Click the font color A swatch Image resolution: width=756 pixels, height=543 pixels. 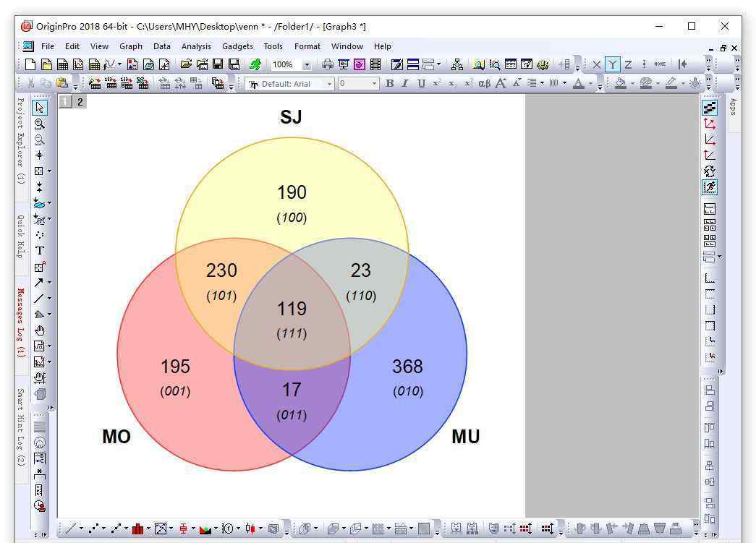(x=579, y=83)
